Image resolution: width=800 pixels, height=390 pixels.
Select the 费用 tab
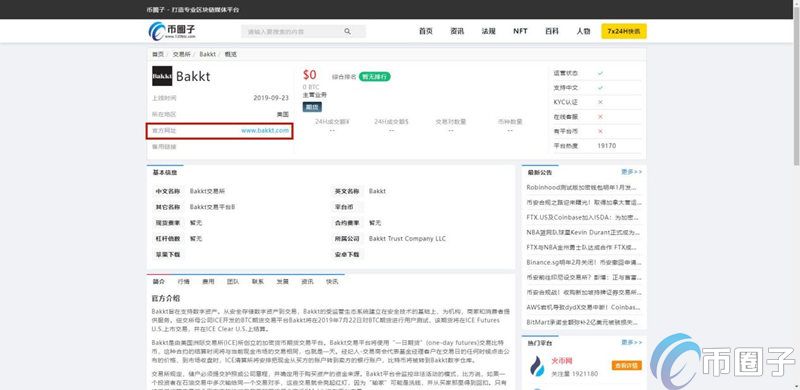(208, 282)
